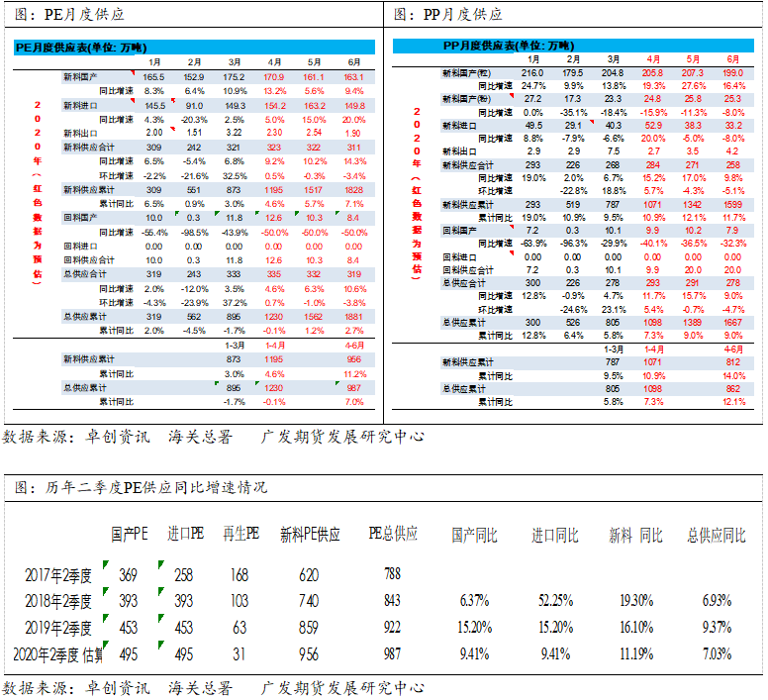Select the 6月 column header in PP table
This screenshot has width=768, height=700.
click(x=732, y=59)
